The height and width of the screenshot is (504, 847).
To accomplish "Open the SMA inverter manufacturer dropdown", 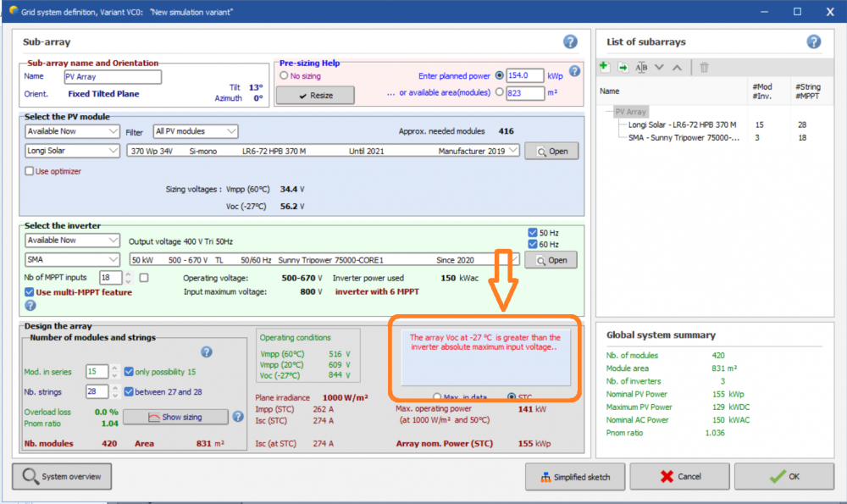I will [73, 259].
